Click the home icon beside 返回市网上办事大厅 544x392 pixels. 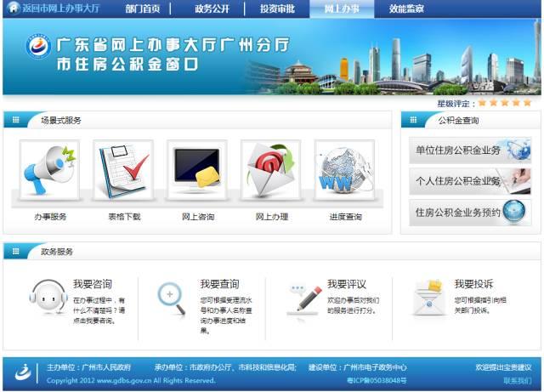[x=13, y=8]
